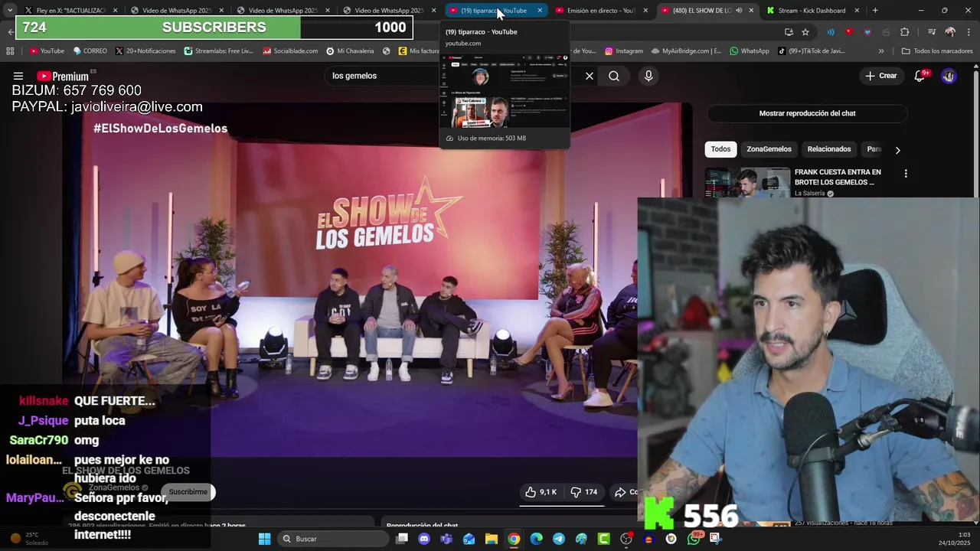Open Camtasia green icon on taskbar
Image resolution: width=980 pixels, height=551 pixels.
pos(604,539)
